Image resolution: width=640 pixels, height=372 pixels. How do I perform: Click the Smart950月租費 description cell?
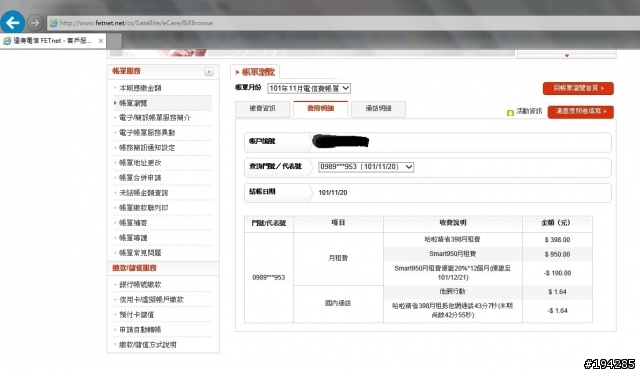(453, 254)
